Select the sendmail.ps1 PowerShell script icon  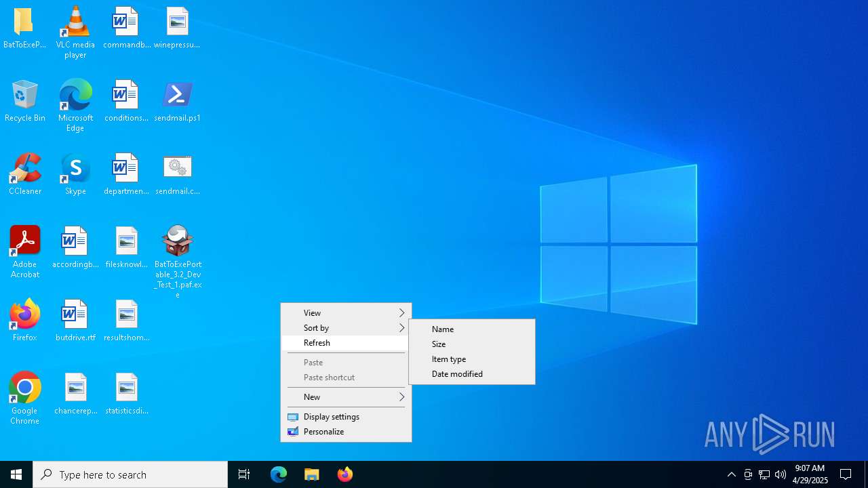point(177,95)
